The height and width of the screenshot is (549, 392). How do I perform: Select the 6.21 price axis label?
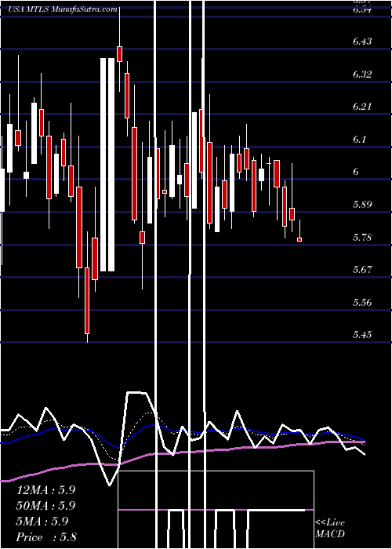[x=362, y=107]
